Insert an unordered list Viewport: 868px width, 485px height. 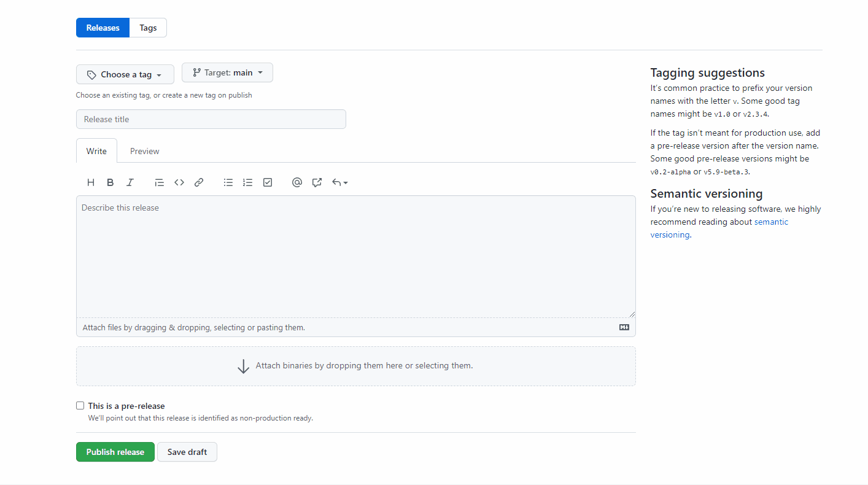228,182
